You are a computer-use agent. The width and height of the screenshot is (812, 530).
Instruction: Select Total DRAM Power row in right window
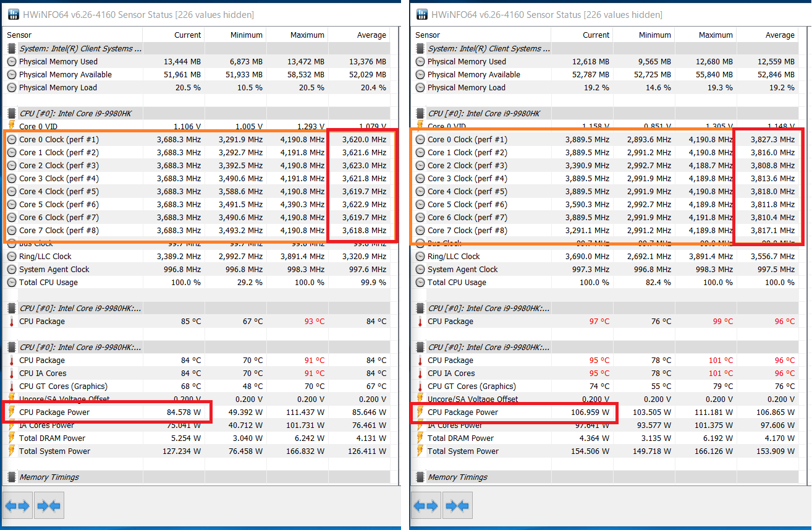click(x=605, y=438)
